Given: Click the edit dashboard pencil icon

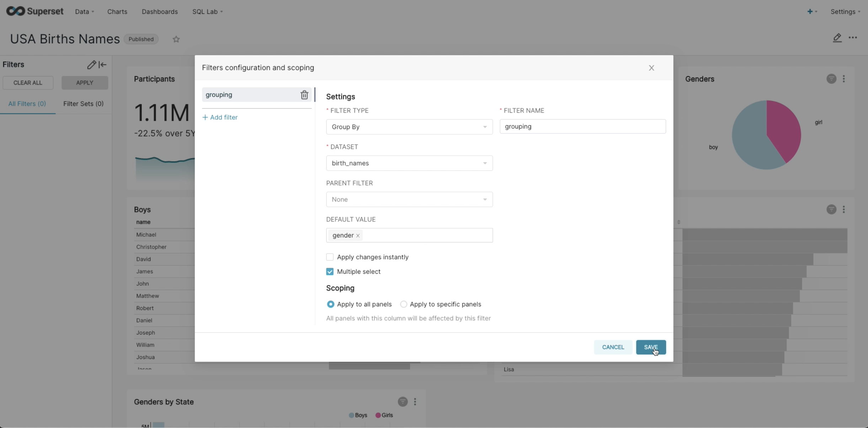Looking at the screenshot, I should tap(837, 38).
